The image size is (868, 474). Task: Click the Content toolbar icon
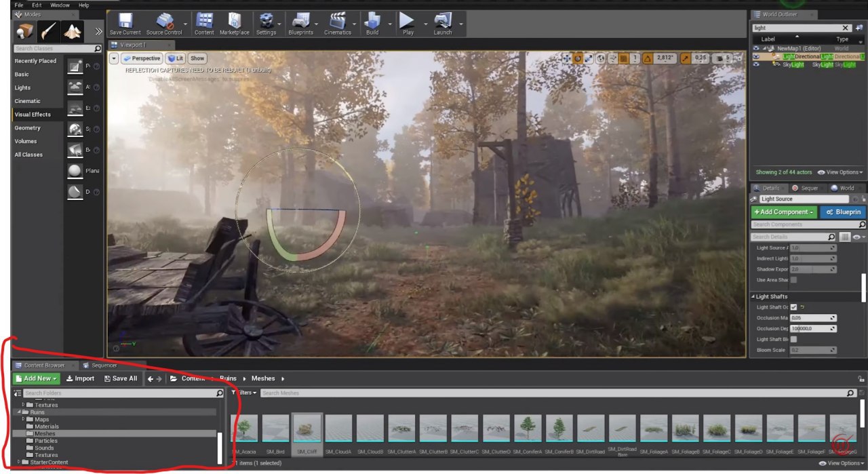click(204, 24)
